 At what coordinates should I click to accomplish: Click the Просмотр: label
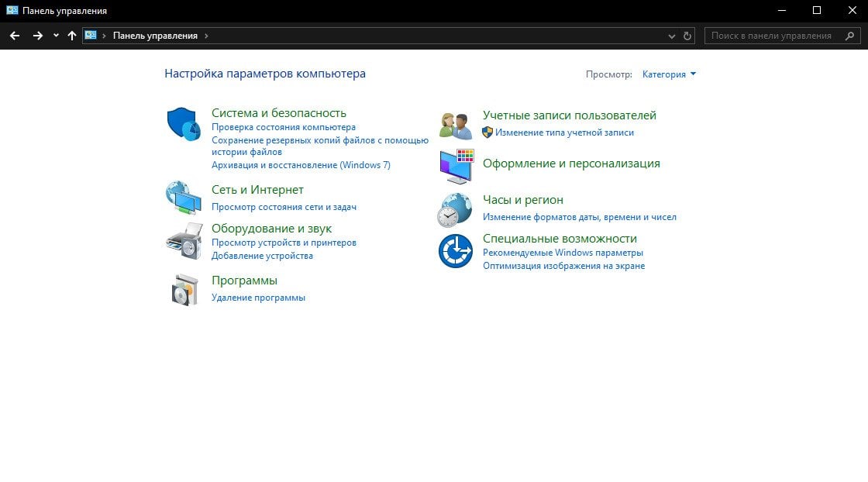click(609, 74)
